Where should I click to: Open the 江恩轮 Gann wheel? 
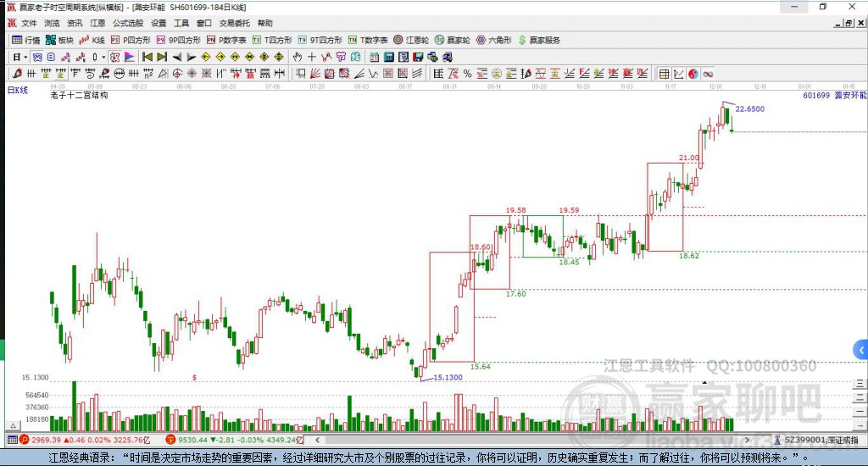coord(411,40)
